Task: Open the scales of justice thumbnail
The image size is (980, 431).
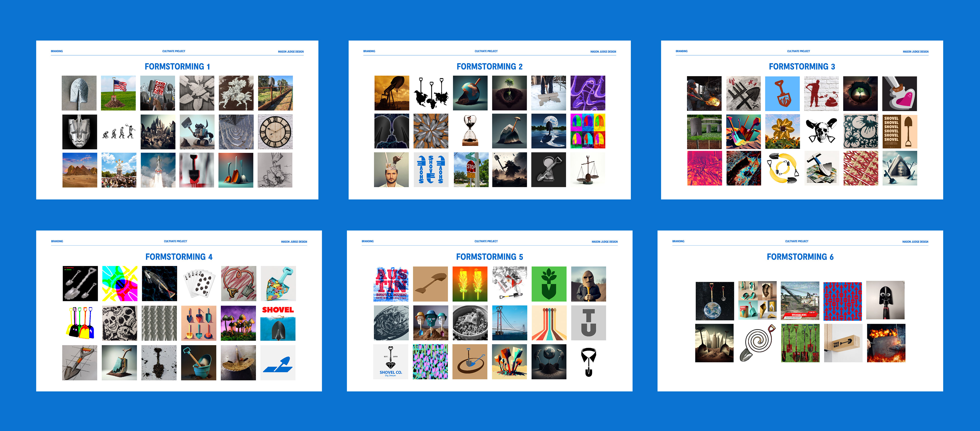Action: click(588, 169)
